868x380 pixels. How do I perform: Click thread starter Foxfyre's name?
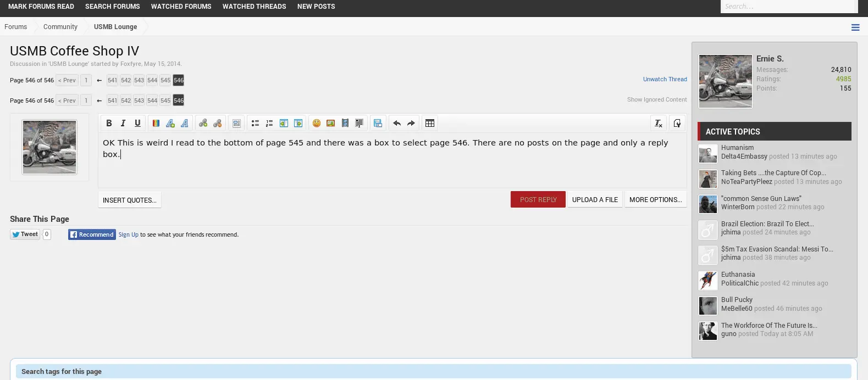click(x=130, y=64)
